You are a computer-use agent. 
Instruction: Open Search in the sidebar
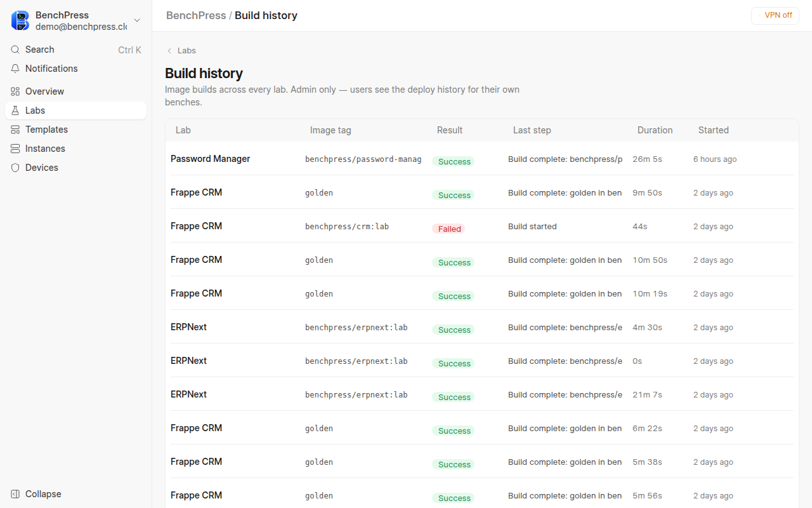pyautogui.click(x=75, y=50)
